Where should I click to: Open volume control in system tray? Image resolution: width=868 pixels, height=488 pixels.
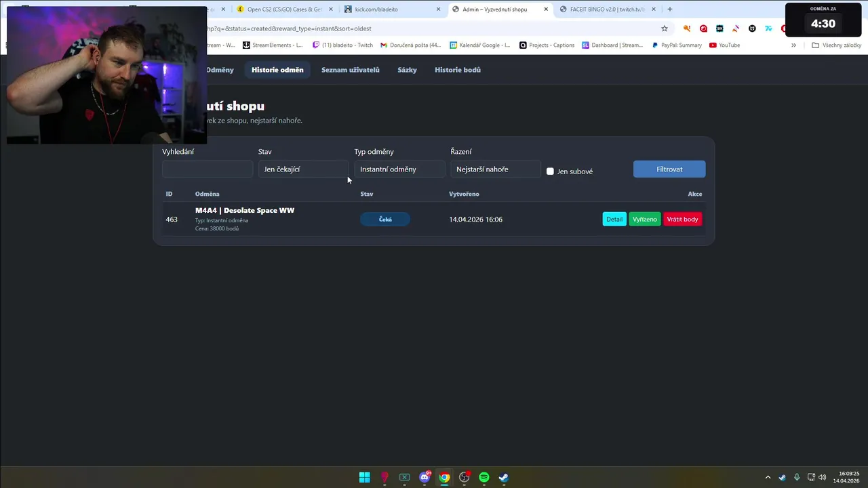pyautogui.click(x=823, y=477)
